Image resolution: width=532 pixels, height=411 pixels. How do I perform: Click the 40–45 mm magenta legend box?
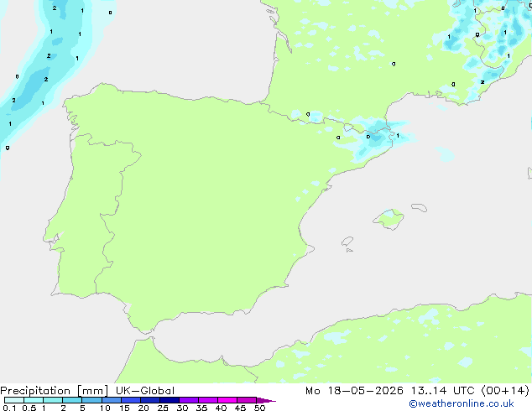pyautogui.click(x=227, y=400)
